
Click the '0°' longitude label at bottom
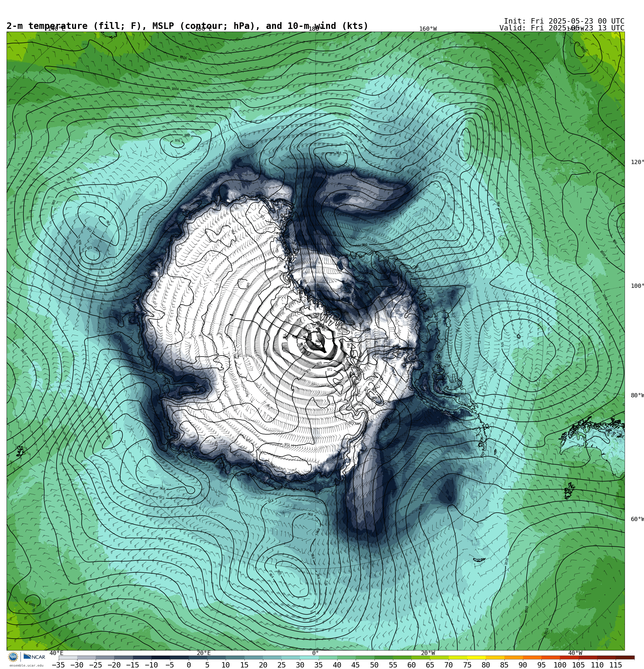point(315,653)
